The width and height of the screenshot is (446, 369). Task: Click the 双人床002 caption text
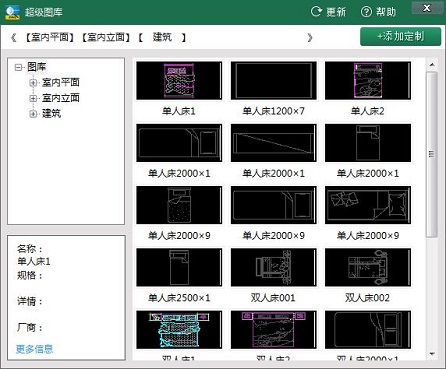pyautogui.click(x=367, y=298)
